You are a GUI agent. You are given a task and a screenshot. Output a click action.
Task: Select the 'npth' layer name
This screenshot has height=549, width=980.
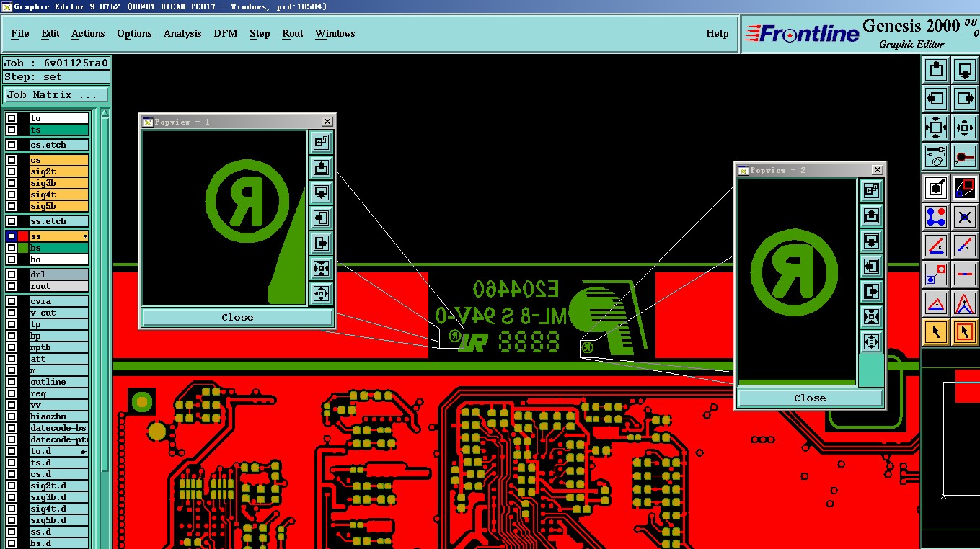tap(58, 347)
